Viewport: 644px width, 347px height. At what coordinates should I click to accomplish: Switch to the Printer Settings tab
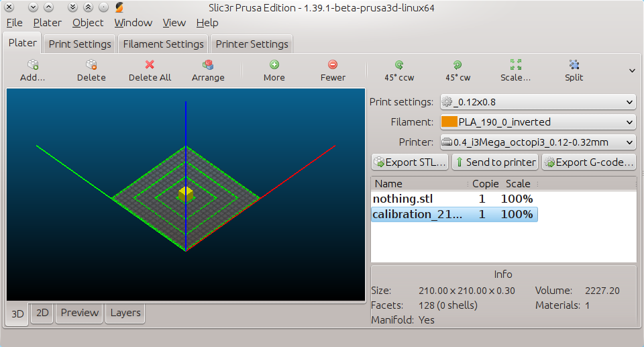click(x=252, y=44)
